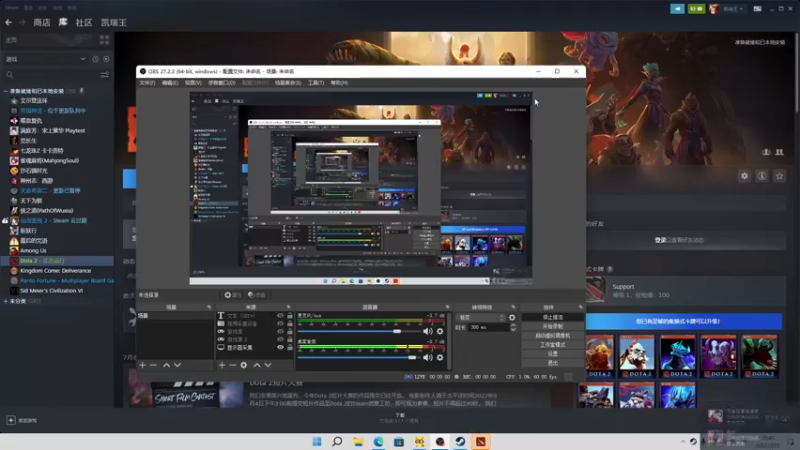Screen dimensions: 800x450
Task: Move source up arrow in OBS sources panel
Action: pyautogui.click(x=257, y=365)
